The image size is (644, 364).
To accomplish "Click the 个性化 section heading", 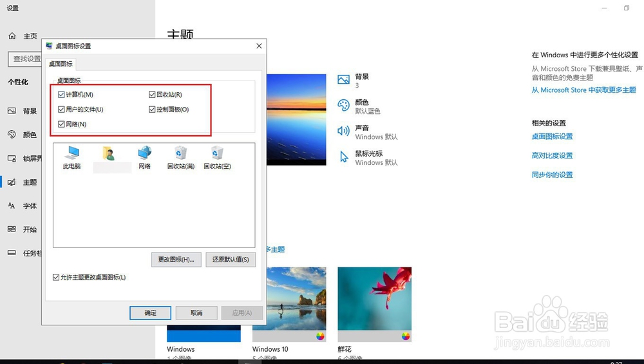I will tap(18, 82).
